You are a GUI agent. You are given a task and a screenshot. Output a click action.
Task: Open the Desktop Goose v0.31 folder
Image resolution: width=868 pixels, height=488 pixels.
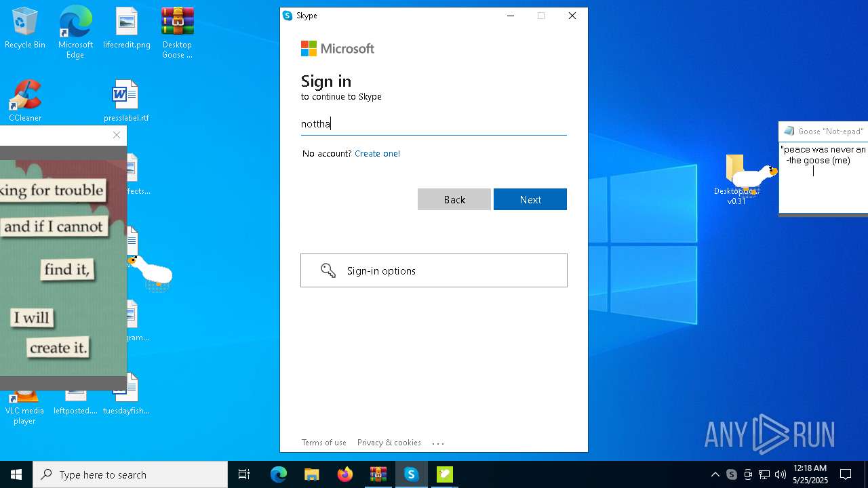point(736,180)
